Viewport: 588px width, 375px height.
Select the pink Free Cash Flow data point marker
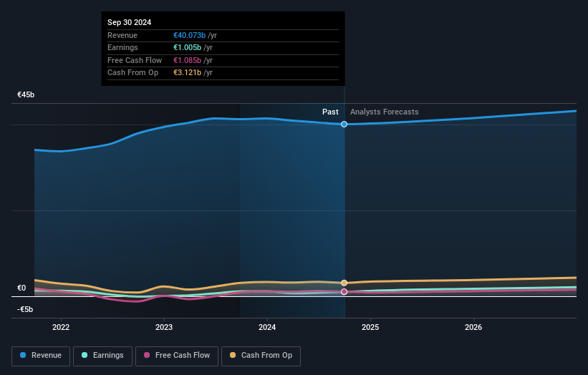tap(344, 291)
